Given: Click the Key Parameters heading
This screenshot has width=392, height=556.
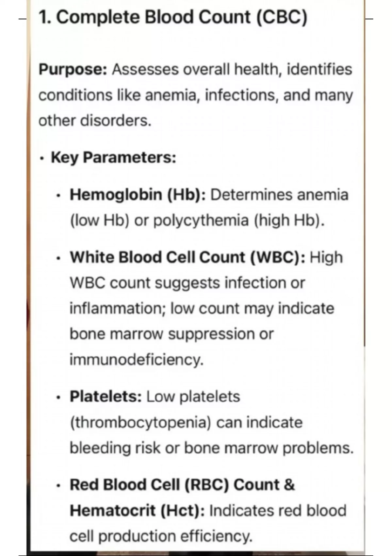Looking at the screenshot, I should (x=113, y=157).
